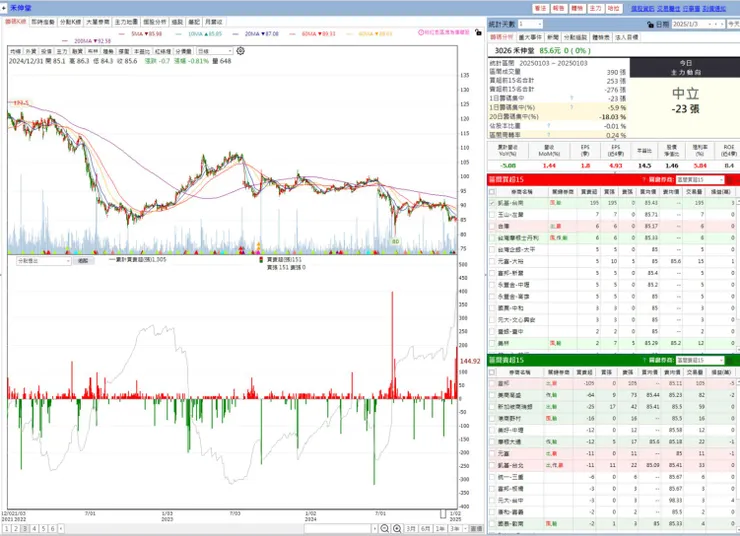
Task: Uncheck the 凱基-台南 broker checkbox
Action: [x=492, y=203]
